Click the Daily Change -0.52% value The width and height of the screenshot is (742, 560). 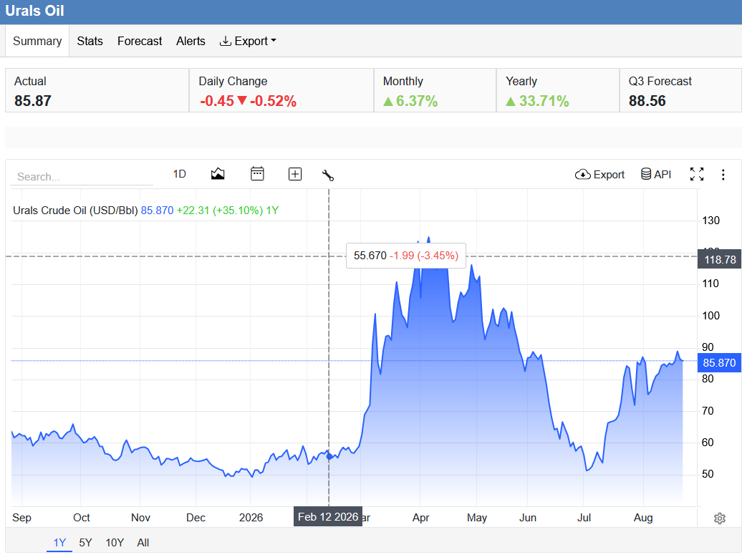coord(273,101)
